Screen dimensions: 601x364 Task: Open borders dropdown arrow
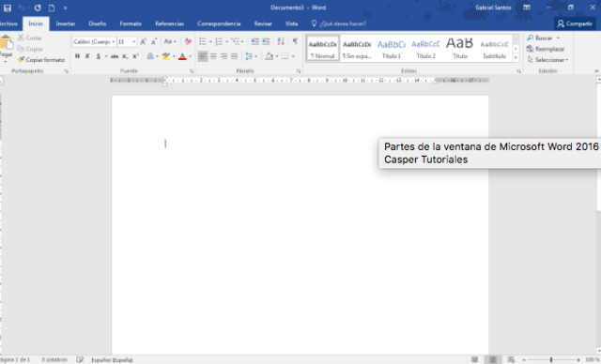pos(293,56)
